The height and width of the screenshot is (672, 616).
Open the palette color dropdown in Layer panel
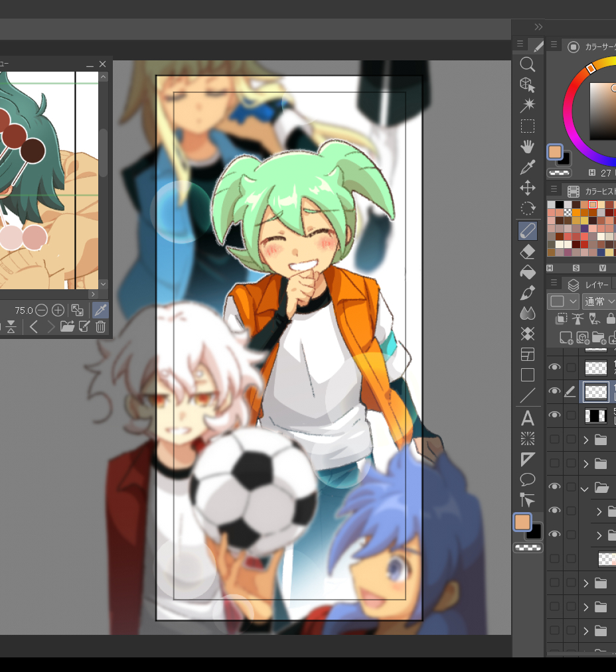(x=564, y=301)
